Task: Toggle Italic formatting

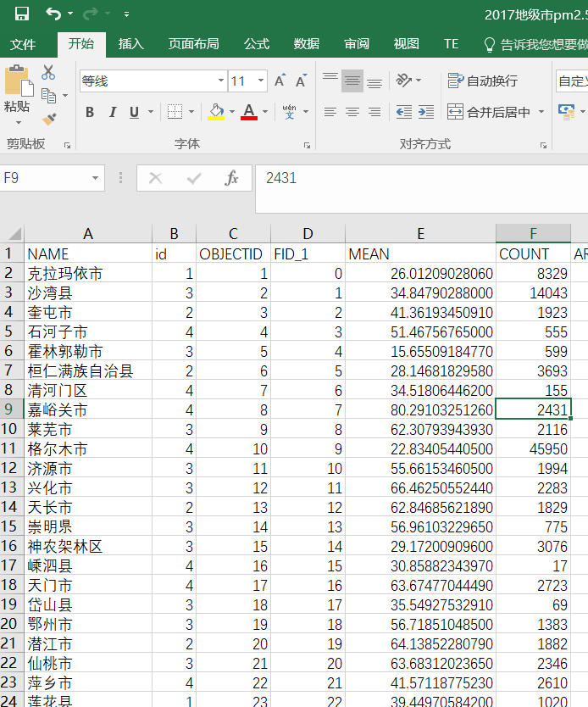Action: [112, 112]
